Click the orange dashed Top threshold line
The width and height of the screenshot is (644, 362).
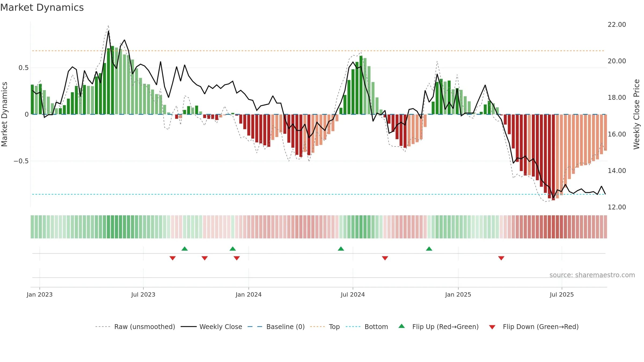tap(318, 51)
